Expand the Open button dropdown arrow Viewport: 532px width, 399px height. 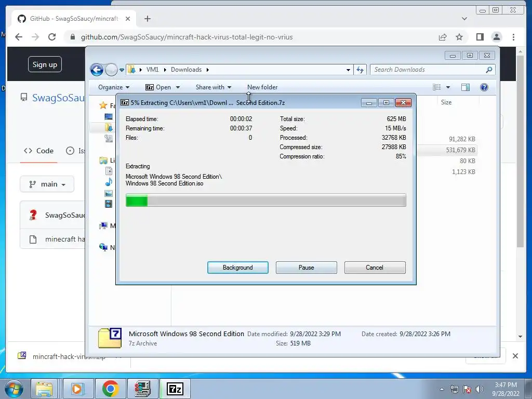(x=178, y=87)
